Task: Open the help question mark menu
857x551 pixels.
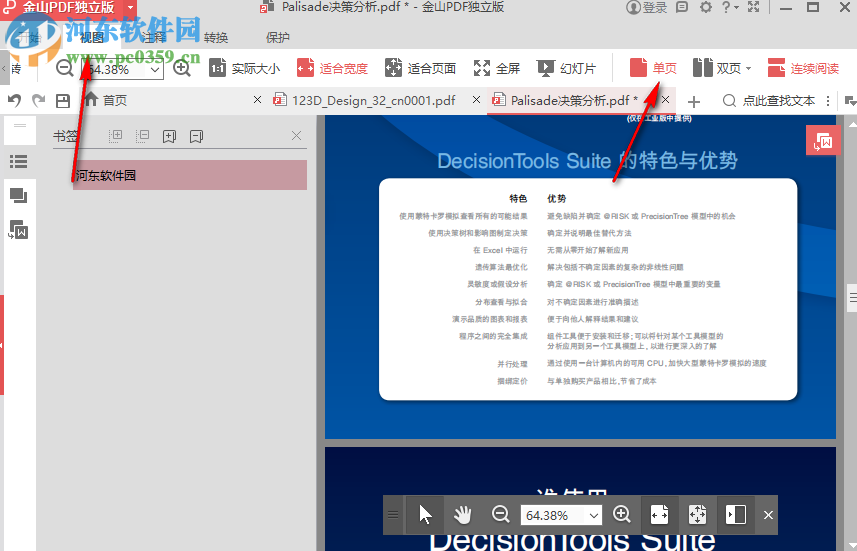Action: 730,7
